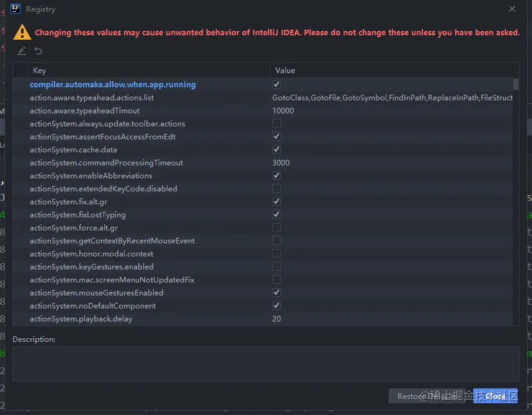The height and width of the screenshot is (415, 532).
Task: Toggle actionSystem.assertFocusAccessFromEdt checkbox
Action: point(277,136)
